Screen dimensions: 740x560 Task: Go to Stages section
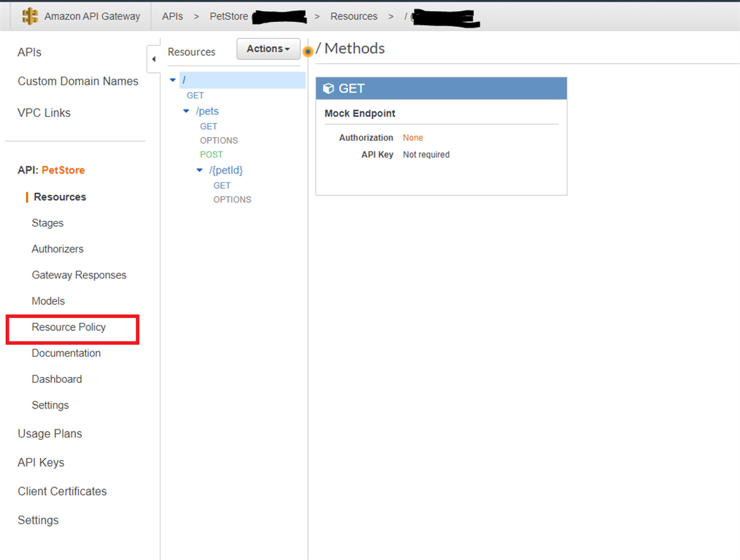pos(47,223)
